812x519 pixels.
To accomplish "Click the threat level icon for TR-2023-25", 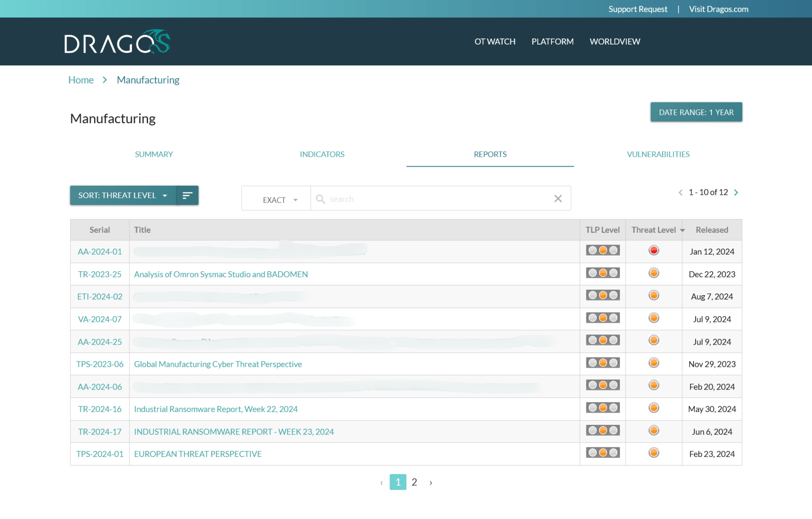I will tap(653, 273).
